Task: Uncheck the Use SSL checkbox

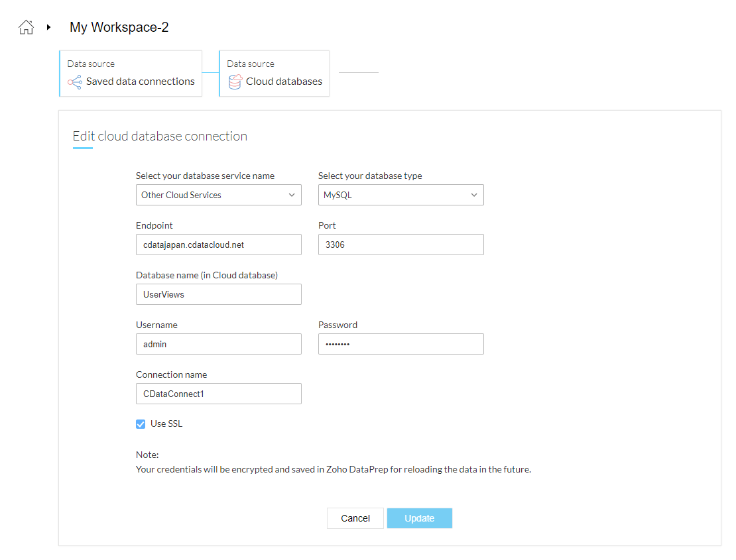Action: (141, 424)
